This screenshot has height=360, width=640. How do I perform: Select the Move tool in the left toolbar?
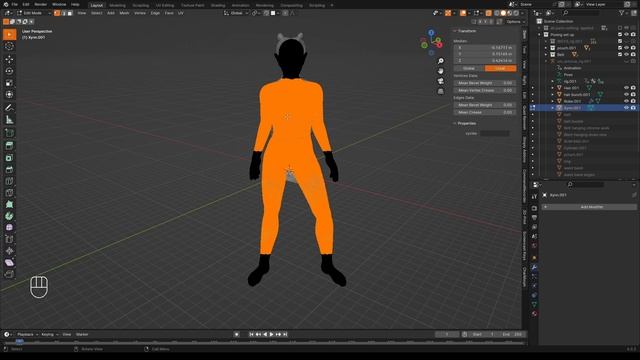9,59
